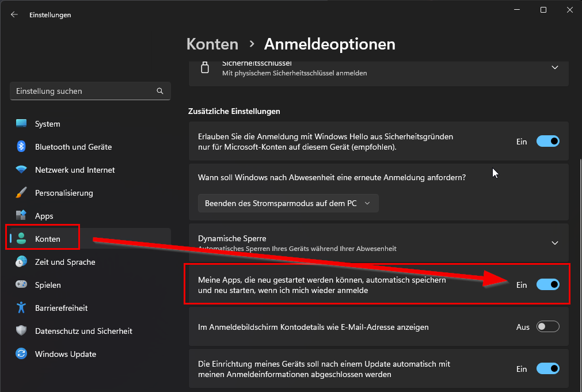Open the Beenden des Stromsparmodus dropdown
Screen dimensions: 582x392
(288, 203)
